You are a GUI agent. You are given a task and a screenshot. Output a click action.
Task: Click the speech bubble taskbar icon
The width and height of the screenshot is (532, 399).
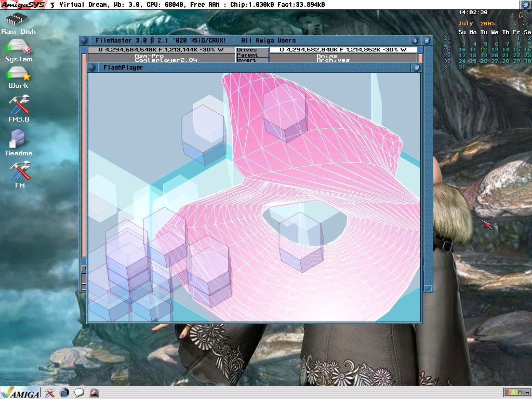coord(79,393)
